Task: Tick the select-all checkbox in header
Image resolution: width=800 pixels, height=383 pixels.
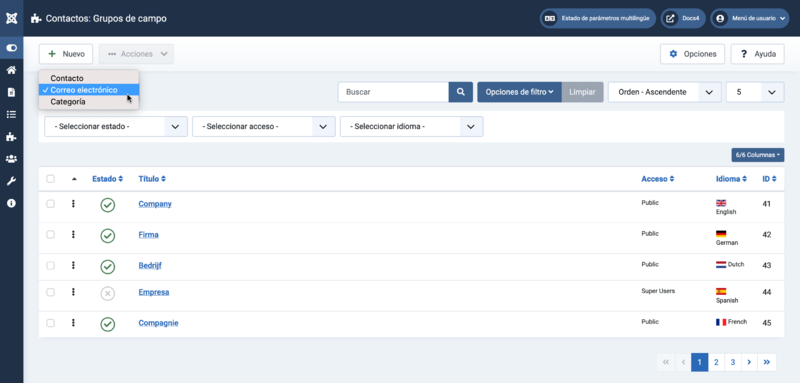Action: [x=51, y=179]
